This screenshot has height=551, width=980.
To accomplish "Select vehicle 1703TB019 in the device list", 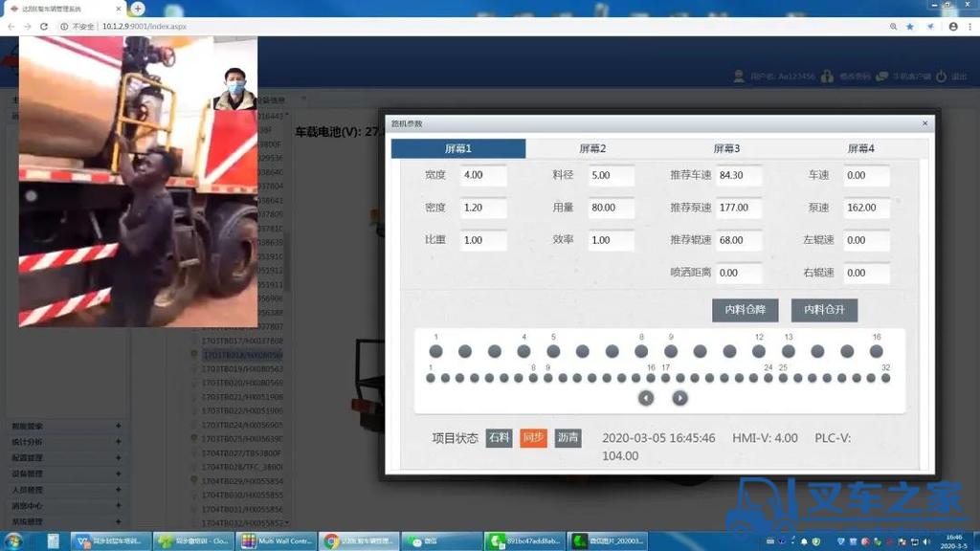I will click(x=242, y=368).
